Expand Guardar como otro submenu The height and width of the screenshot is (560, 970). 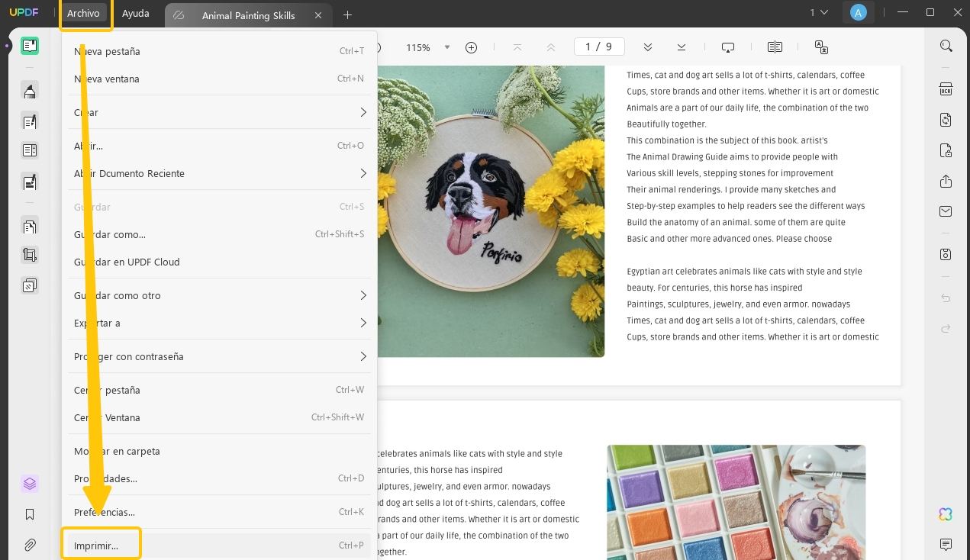pos(219,295)
